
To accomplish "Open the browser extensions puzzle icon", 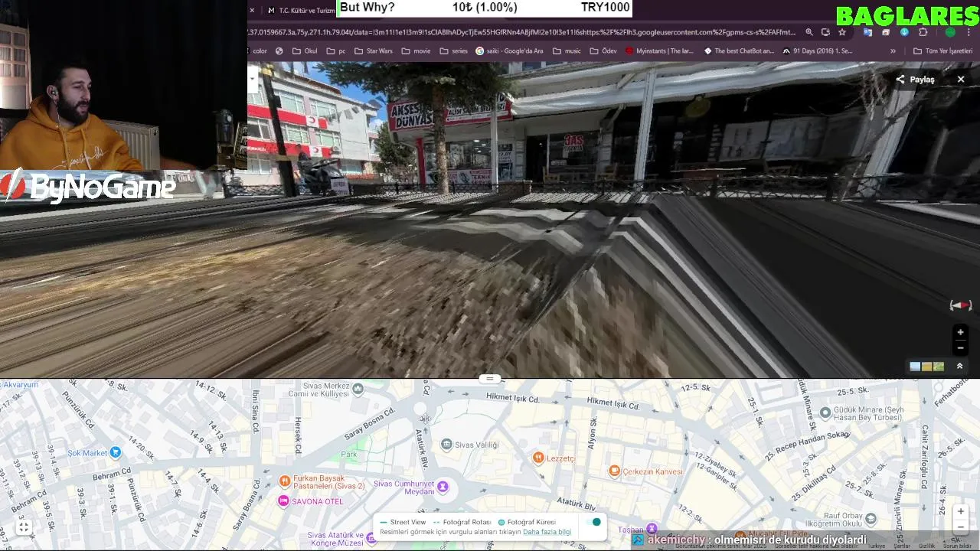I will [923, 32].
